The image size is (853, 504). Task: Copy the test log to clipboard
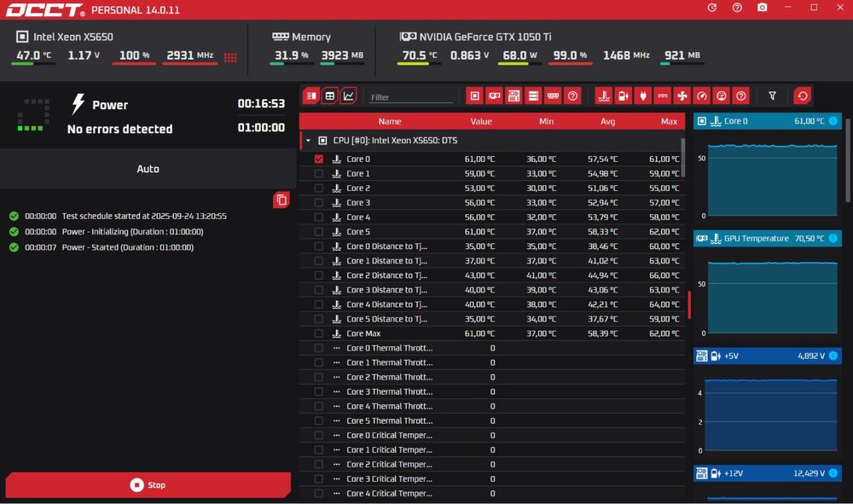(281, 200)
